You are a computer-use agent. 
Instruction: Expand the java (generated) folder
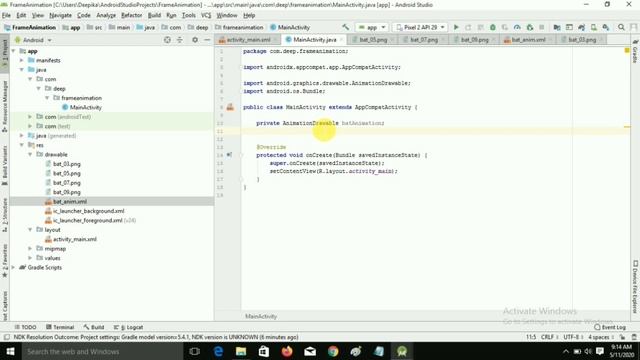tap(22, 136)
